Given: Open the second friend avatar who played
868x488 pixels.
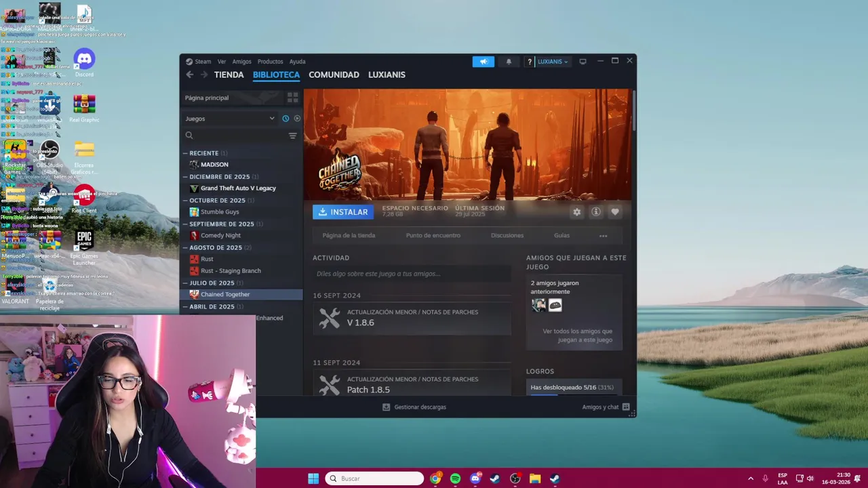Looking at the screenshot, I should click(x=555, y=305).
